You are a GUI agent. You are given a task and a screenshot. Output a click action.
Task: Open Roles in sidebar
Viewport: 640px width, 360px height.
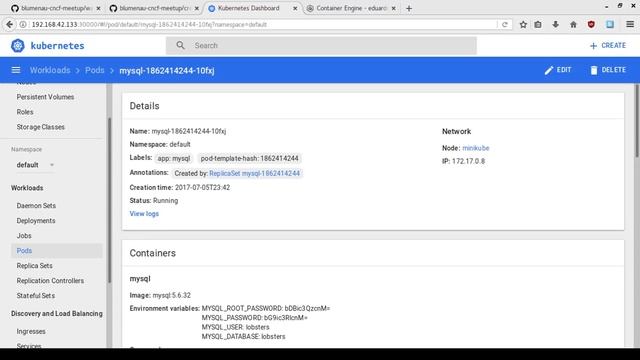(25, 112)
